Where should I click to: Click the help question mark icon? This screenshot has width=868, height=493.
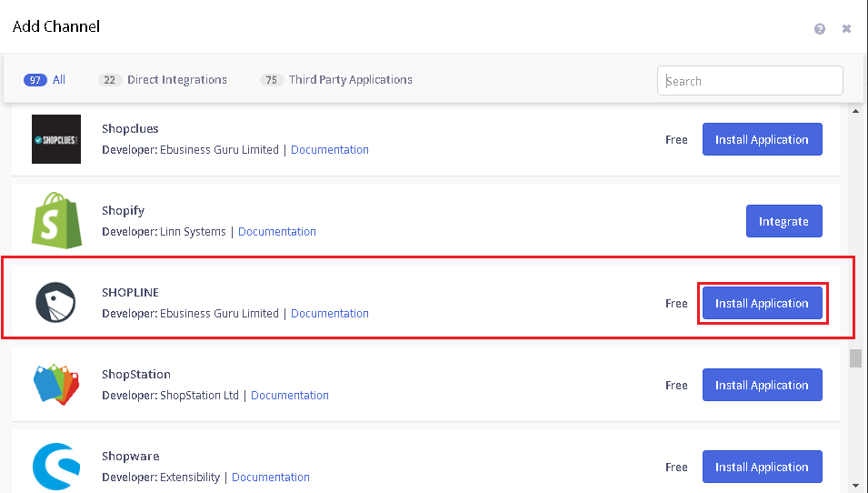coord(819,29)
